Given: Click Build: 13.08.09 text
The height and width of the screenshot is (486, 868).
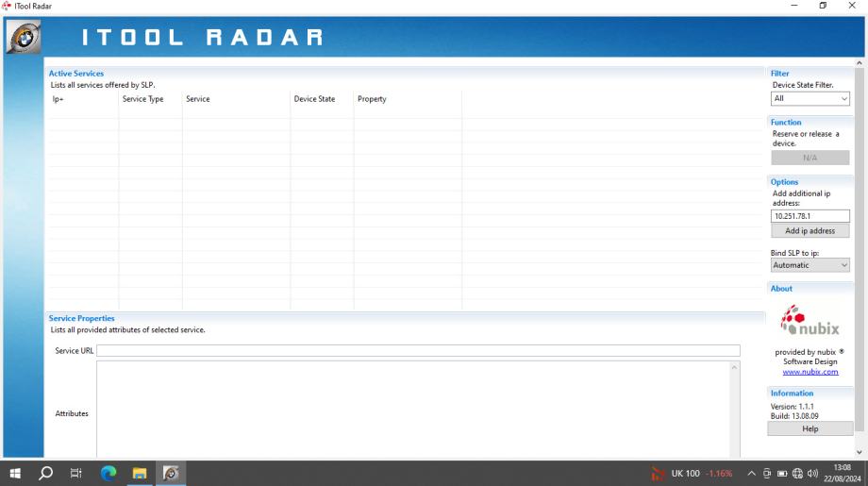Looking at the screenshot, I should click(x=794, y=416).
